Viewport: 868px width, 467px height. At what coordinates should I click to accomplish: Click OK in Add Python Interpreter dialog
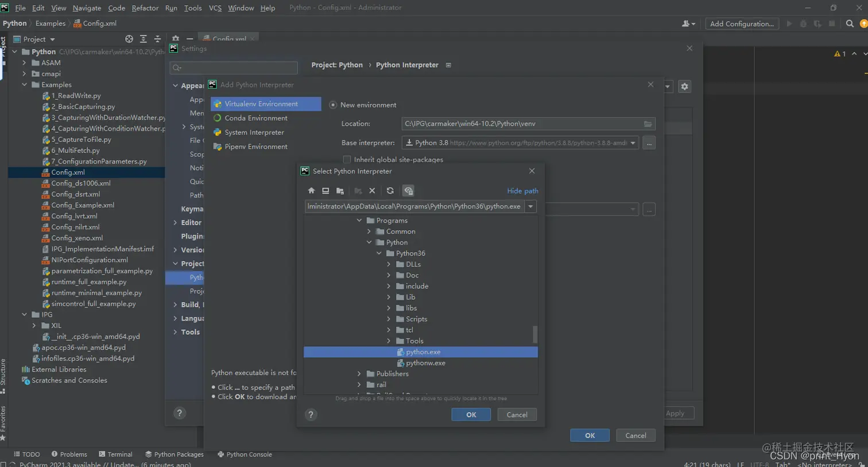click(590, 435)
